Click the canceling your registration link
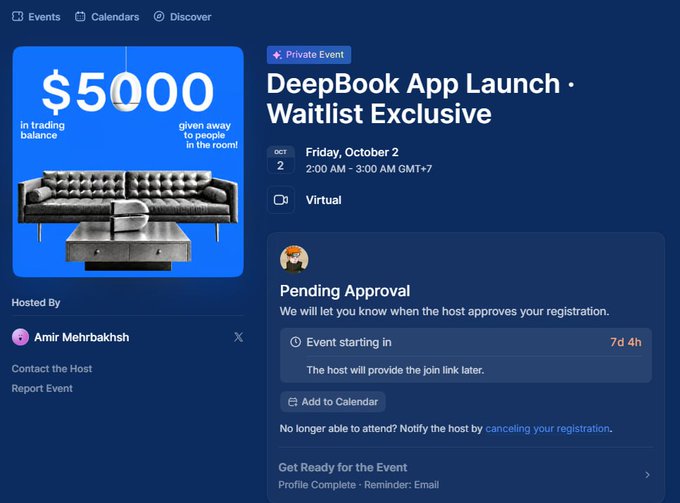Image resolution: width=680 pixels, height=503 pixels. coord(547,428)
